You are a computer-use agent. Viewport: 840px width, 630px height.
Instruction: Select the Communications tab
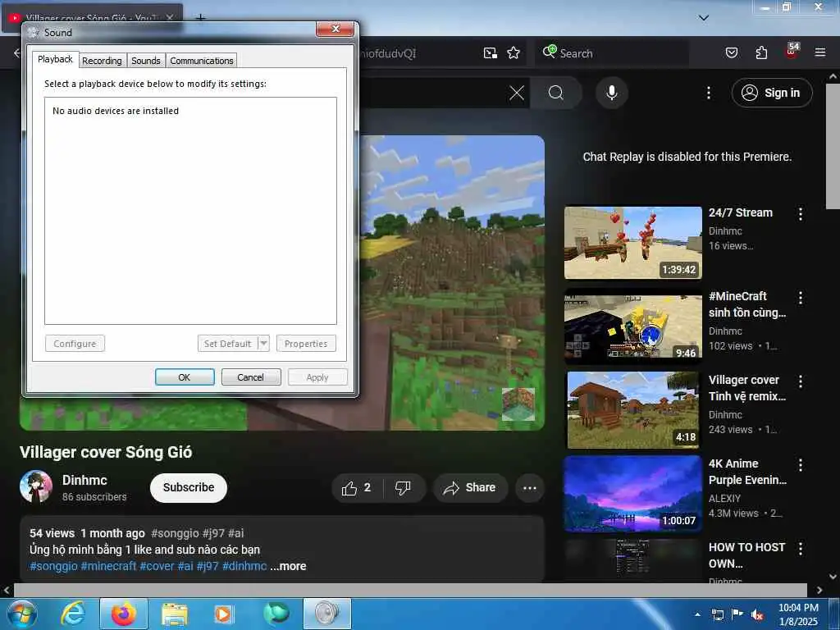[202, 61]
